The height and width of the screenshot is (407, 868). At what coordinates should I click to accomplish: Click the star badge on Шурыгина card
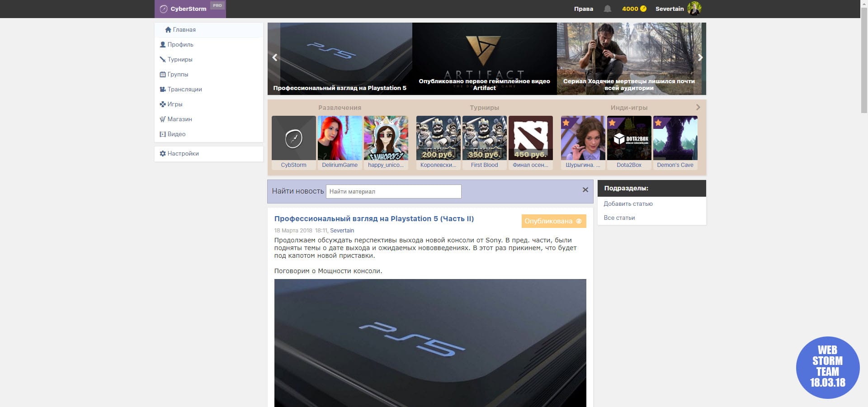point(566,122)
